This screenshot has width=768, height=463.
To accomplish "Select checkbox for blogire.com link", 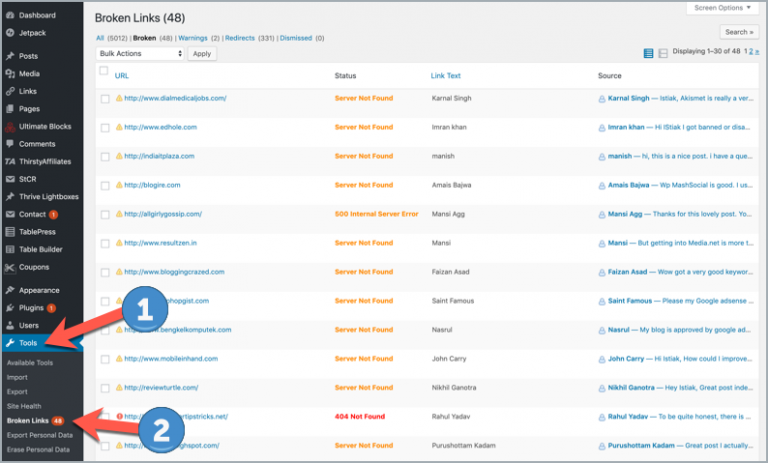I will click(x=105, y=185).
